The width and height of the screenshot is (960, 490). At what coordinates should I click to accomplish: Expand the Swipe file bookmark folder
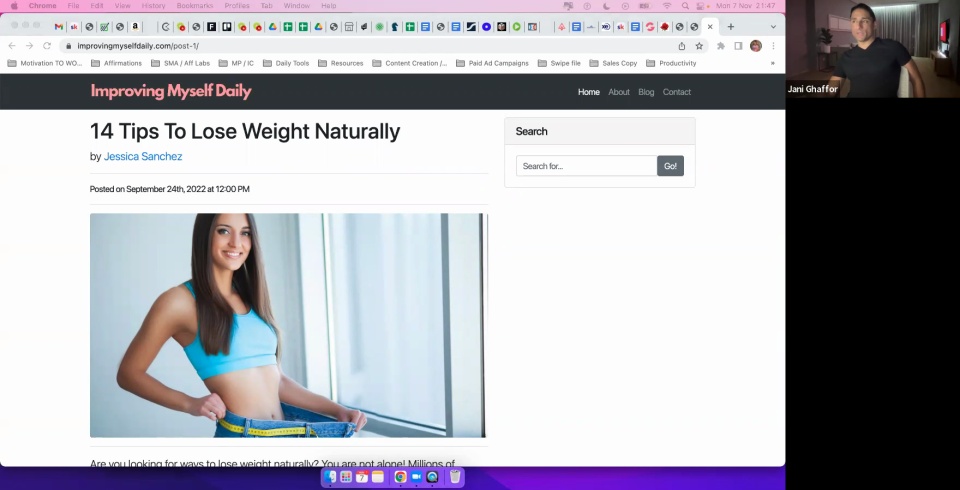(x=559, y=63)
